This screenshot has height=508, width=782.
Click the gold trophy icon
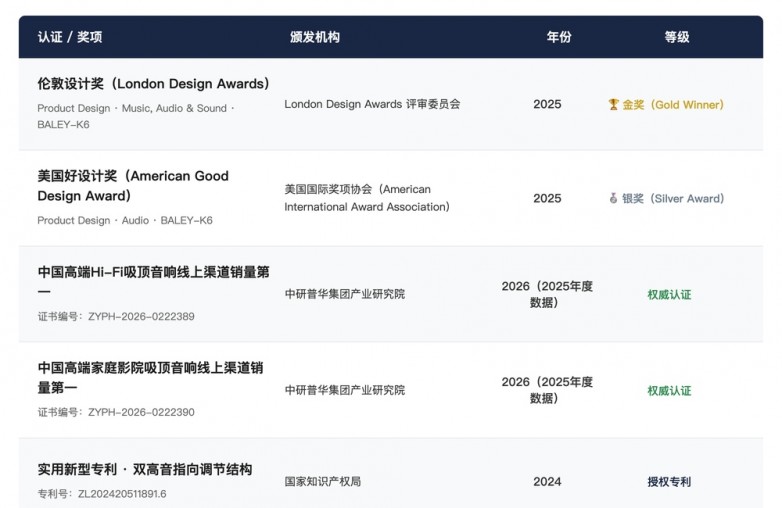[614, 105]
